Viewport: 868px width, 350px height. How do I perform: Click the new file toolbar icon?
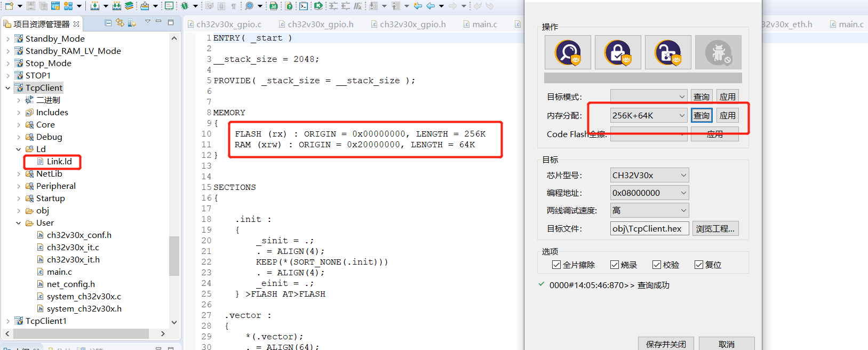(9, 6)
